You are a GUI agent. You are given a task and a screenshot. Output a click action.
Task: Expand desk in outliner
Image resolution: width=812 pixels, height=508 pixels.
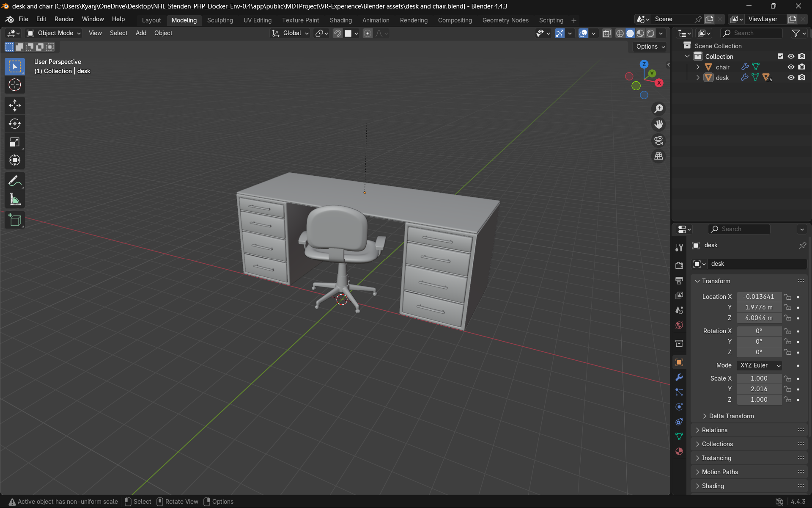coord(698,77)
